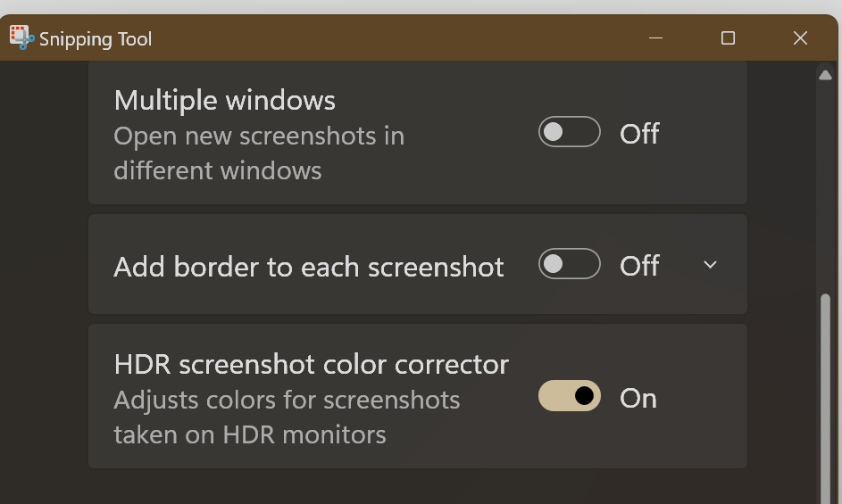Viewport: 842px width, 504px height.
Task: Click the vertical scrollbar thumb
Action: tap(825, 399)
